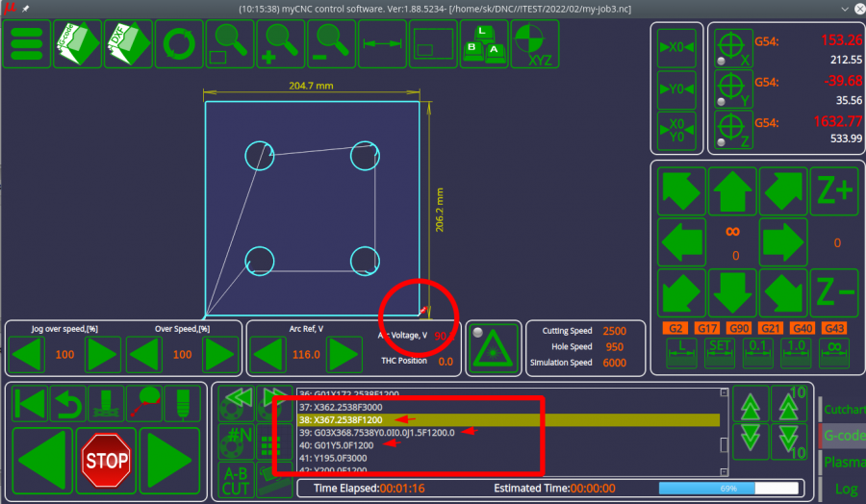Increase Arc Ref voltage with right arrow

[344, 355]
